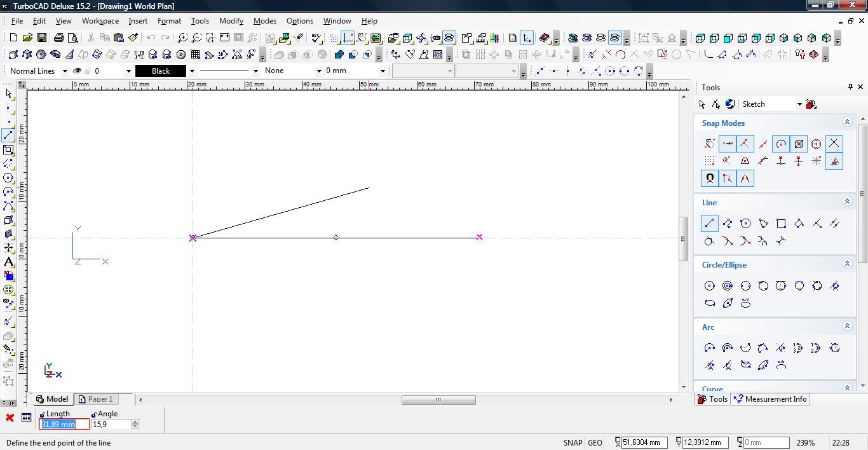
Task: Select the Rectangle tool in Line panel
Action: [781, 224]
